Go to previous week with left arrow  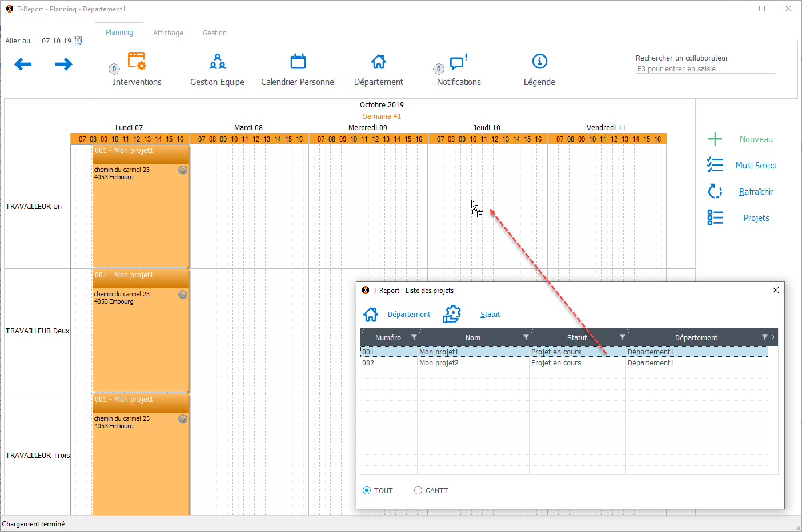[x=23, y=65]
